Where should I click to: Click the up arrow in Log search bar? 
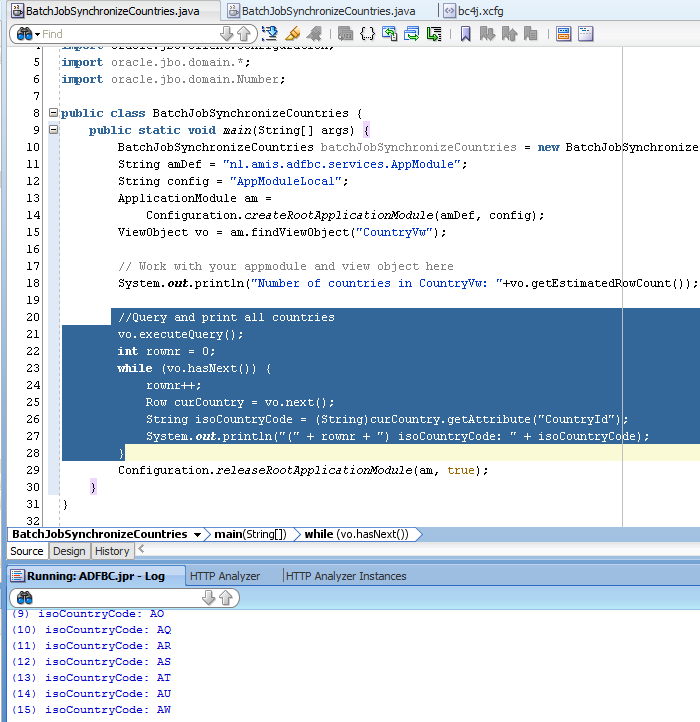(225, 597)
